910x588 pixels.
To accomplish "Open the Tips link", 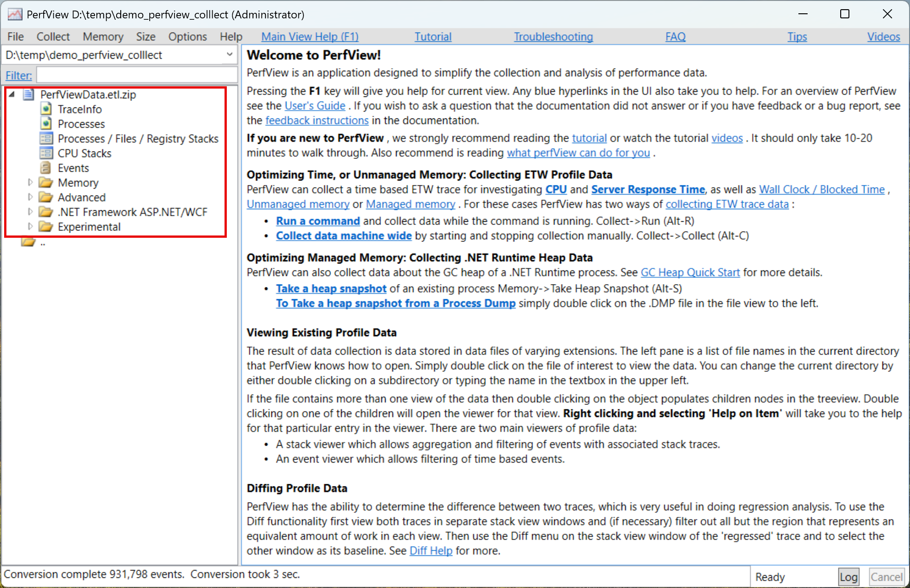I will [797, 37].
